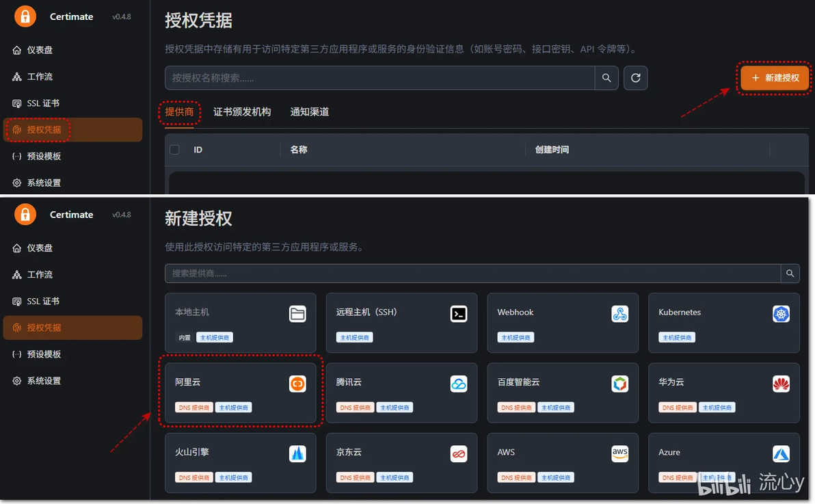Click the 名称 column header
Image resolution: width=815 pixels, height=504 pixels.
[299, 150]
